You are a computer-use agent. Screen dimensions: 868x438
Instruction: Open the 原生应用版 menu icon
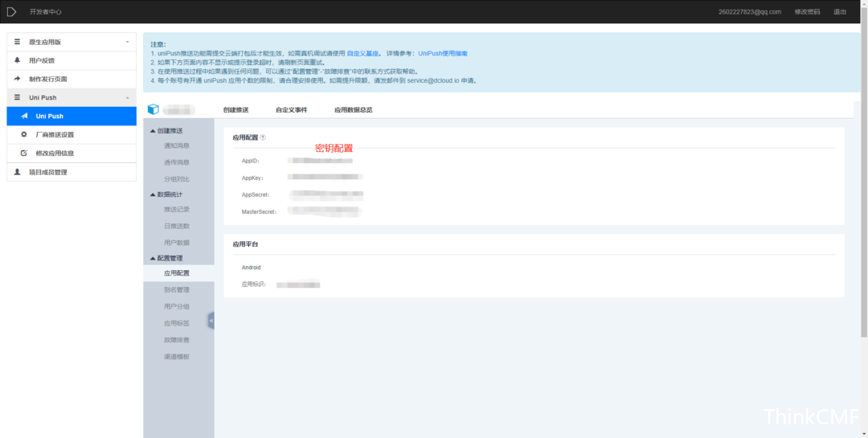click(17, 42)
